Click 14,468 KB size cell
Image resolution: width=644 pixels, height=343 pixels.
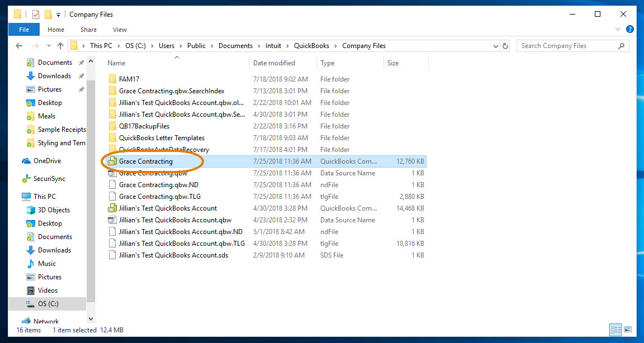410,208
